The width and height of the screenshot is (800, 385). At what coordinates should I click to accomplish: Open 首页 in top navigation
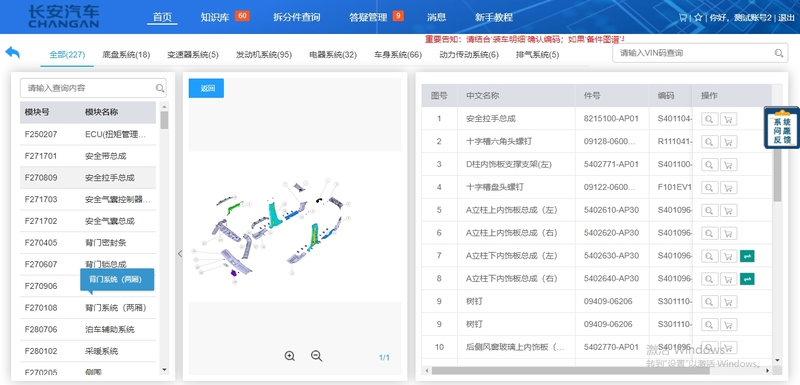coord(163,17)
